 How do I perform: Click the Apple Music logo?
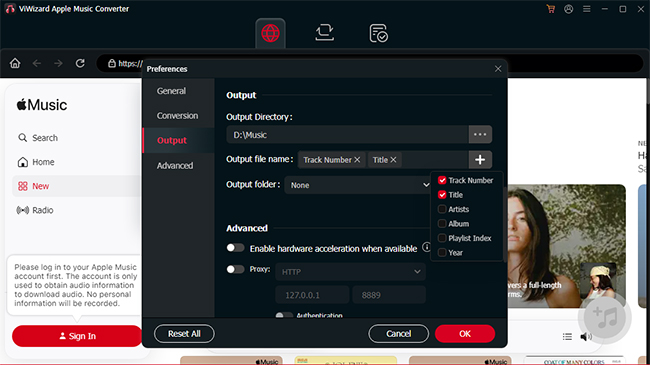42,105
